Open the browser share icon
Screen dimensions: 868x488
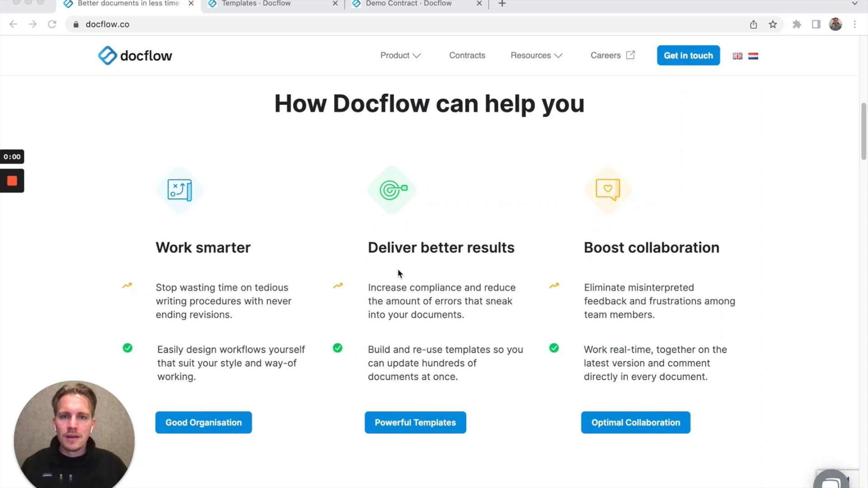(753, 24)
